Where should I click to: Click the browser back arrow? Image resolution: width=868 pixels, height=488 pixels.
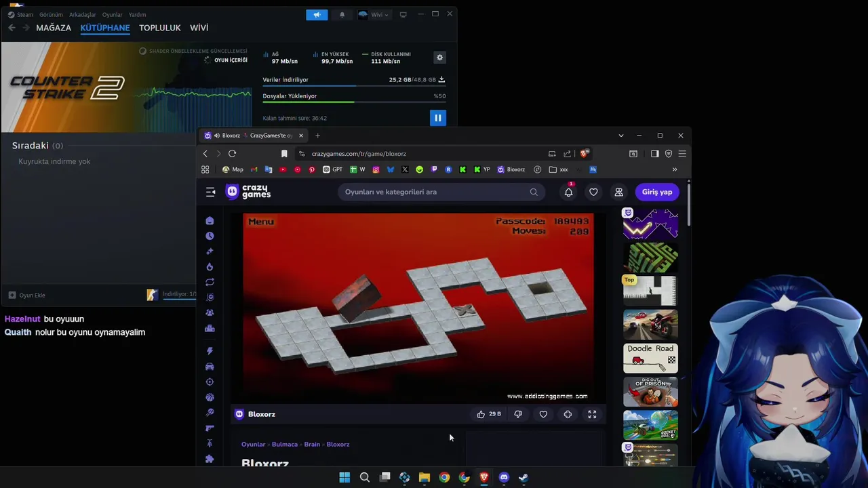pos(205,154)
